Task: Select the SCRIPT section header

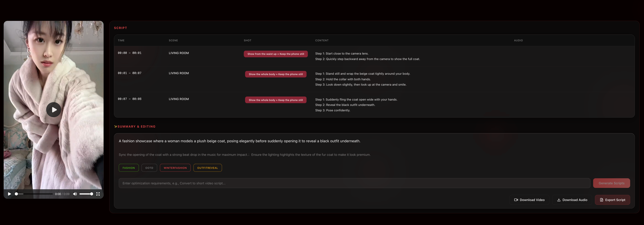Action: 121,28
